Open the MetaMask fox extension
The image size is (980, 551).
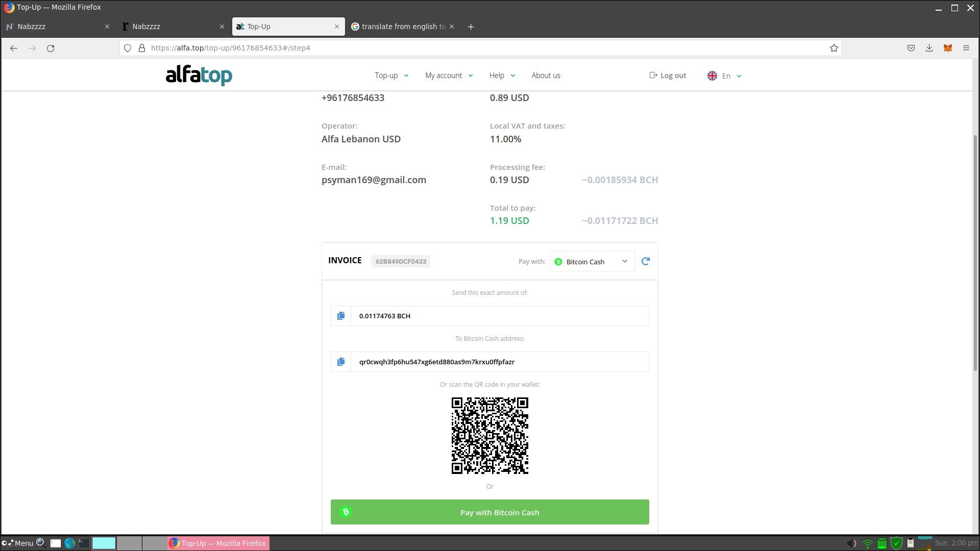[x=948, y=48]
